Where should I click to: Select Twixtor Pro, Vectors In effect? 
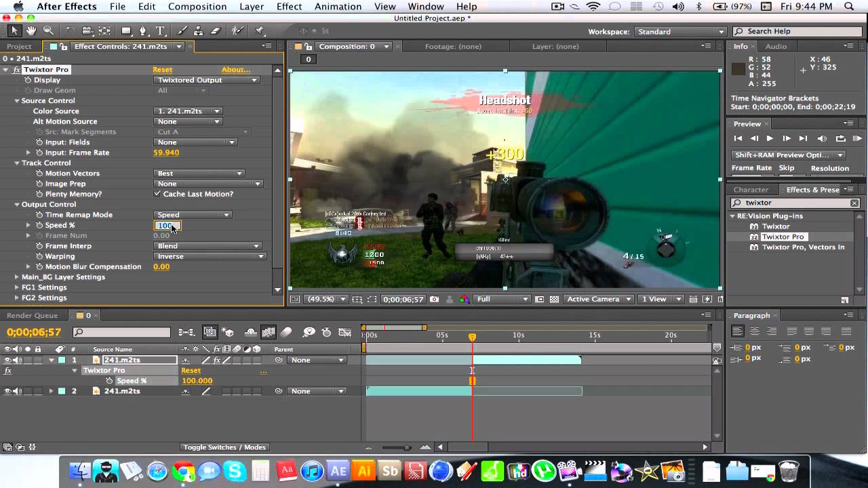click(803, 247)
